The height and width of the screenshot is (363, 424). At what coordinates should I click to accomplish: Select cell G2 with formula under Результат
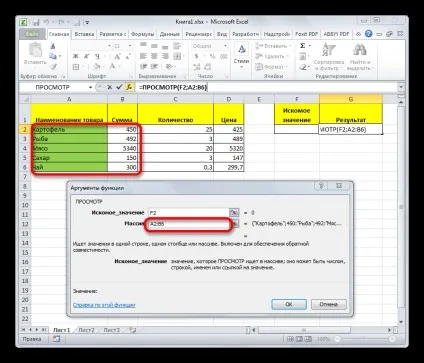tap(351, 129)
